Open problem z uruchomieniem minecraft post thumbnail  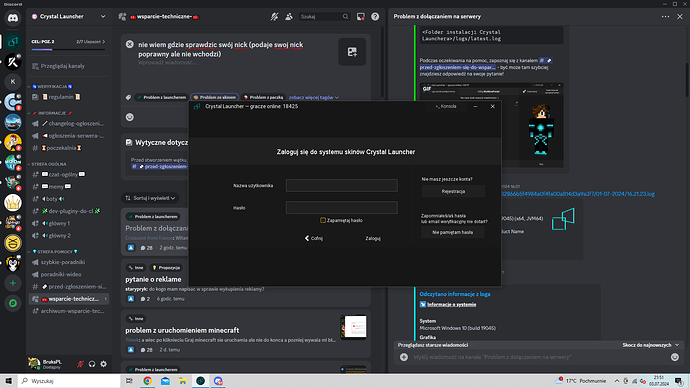click(353, 327)
